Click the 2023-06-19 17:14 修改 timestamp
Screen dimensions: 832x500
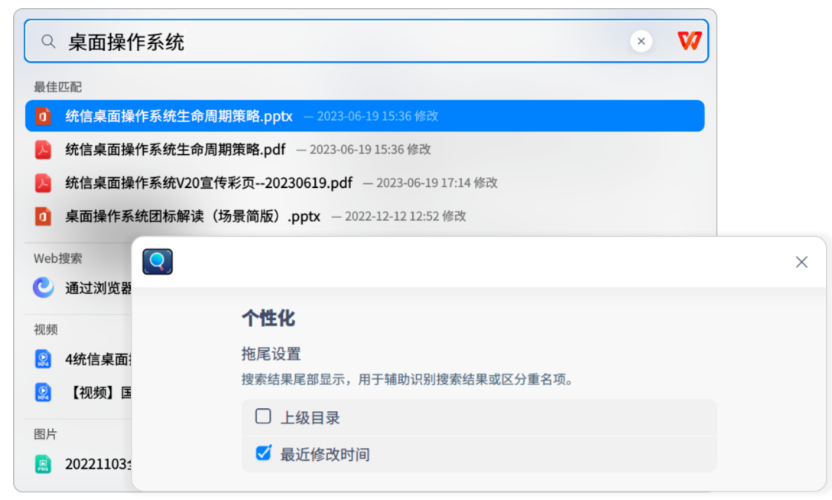point(437,183)
